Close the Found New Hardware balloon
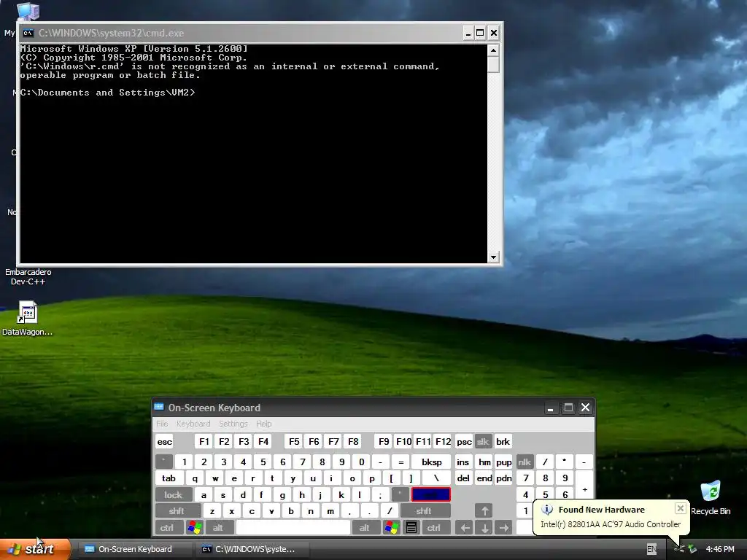 [681, 508]
